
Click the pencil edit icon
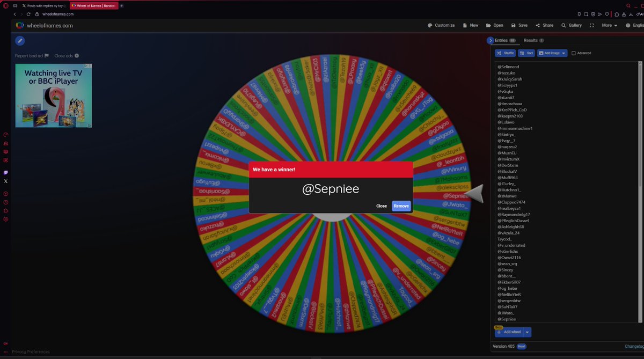tap(20, 41)
